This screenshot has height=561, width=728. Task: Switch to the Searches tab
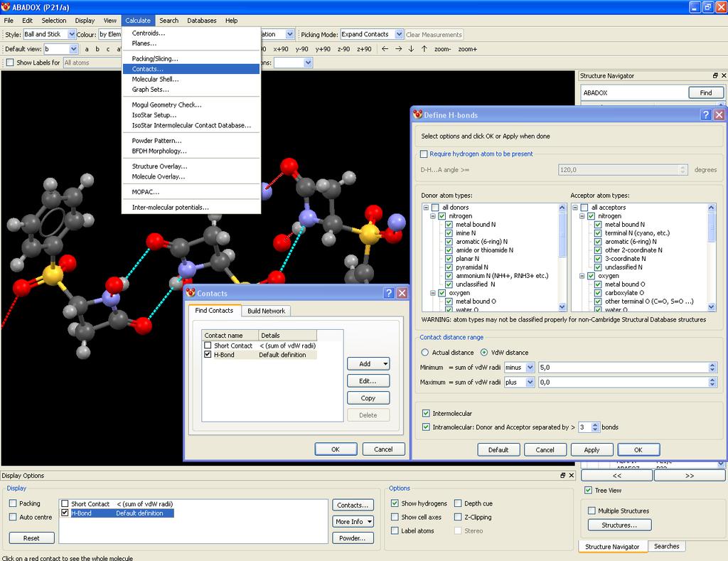[x=666, y=546]
